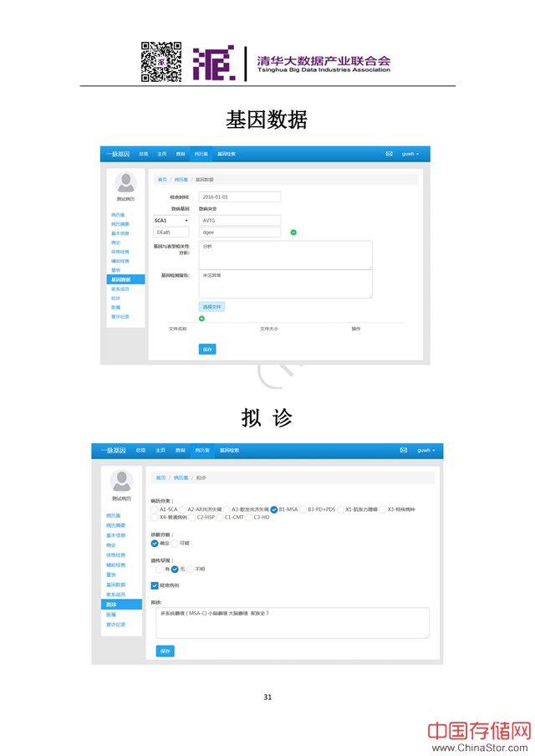Image resolution: width=535 pixels, height=756 pixels.
Task: Click the mail icon in the upper gene-data navbar
Action: click(389, 154)
